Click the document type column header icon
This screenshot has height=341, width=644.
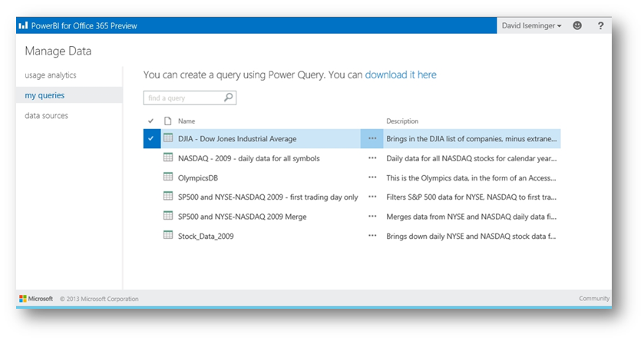(x=167, y=121)
